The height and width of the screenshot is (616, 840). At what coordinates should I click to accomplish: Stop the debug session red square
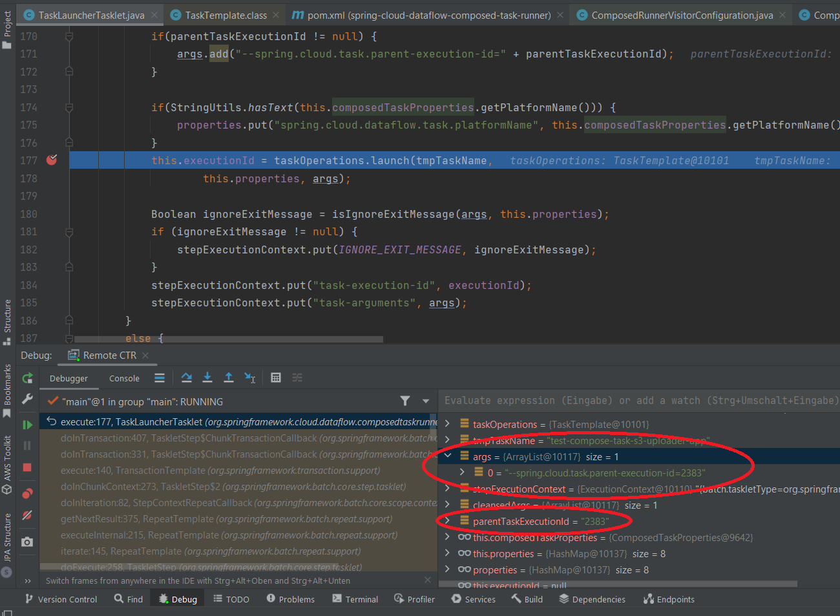(x=27, y=467)
